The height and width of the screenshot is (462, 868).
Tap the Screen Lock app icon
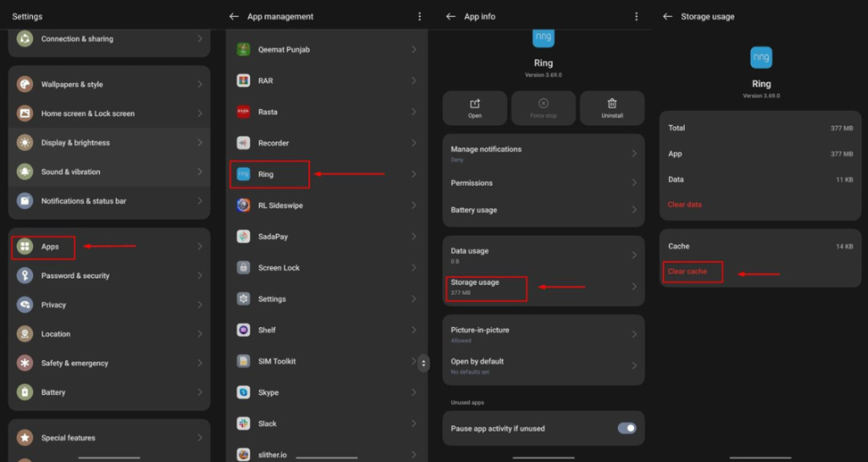pyautogui.click(x=243, y=268)
